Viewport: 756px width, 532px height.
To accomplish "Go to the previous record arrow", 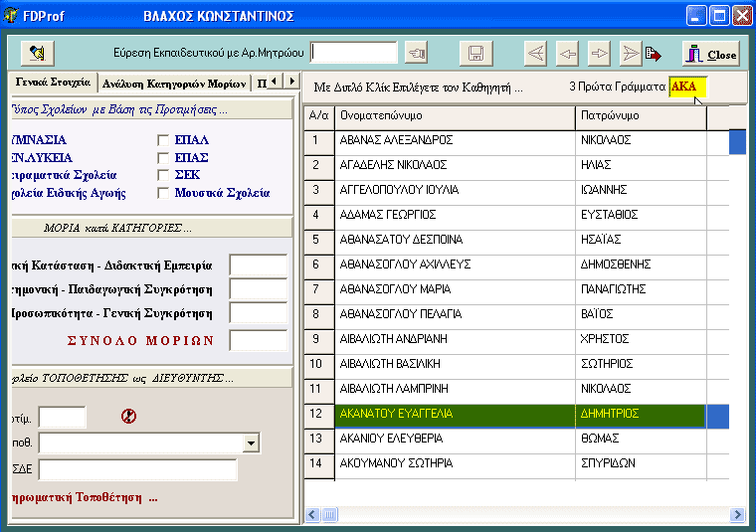I will coord(567,54).
